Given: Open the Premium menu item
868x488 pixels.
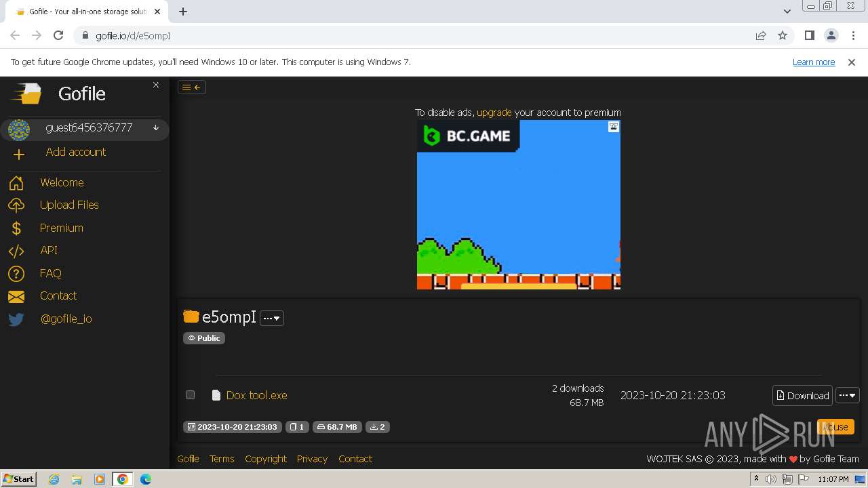Looking at the screenshot, I should coord(62,228).
